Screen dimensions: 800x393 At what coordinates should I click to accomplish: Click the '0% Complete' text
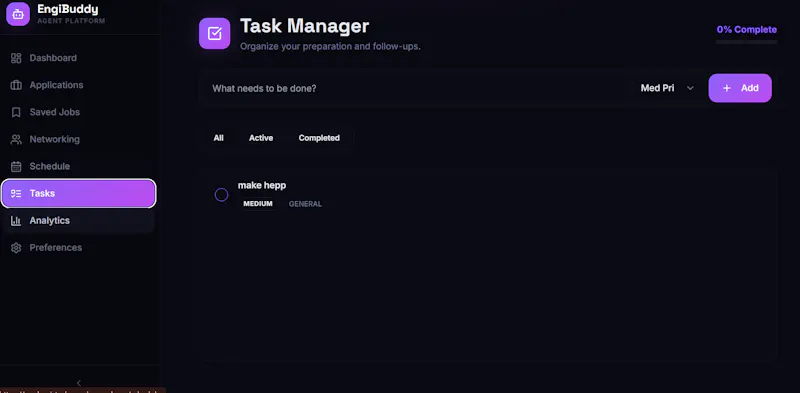(746, 30)
